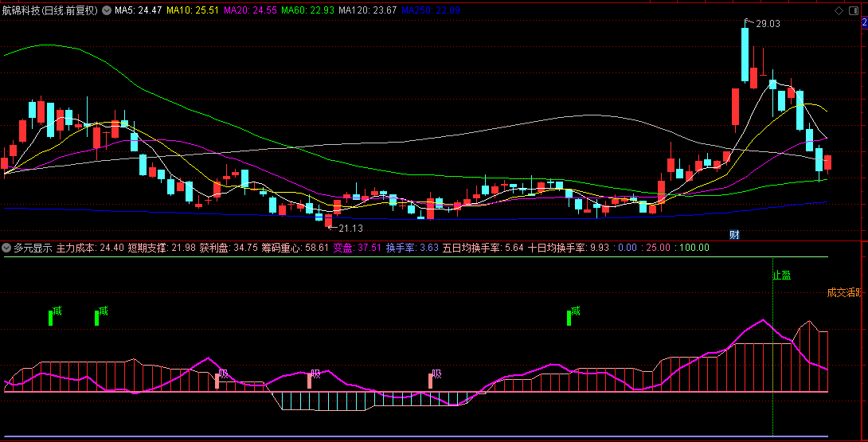The height and width of the screenshot is (442, 868).
Task: Click the 21.13 low price label
Action: coord(350,229)
